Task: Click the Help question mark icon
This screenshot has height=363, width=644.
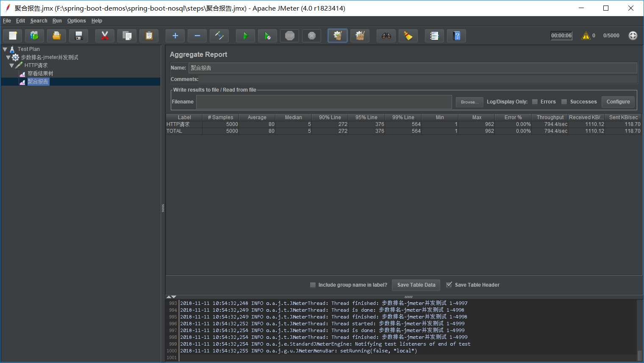Action: click(x=456, y=36)
